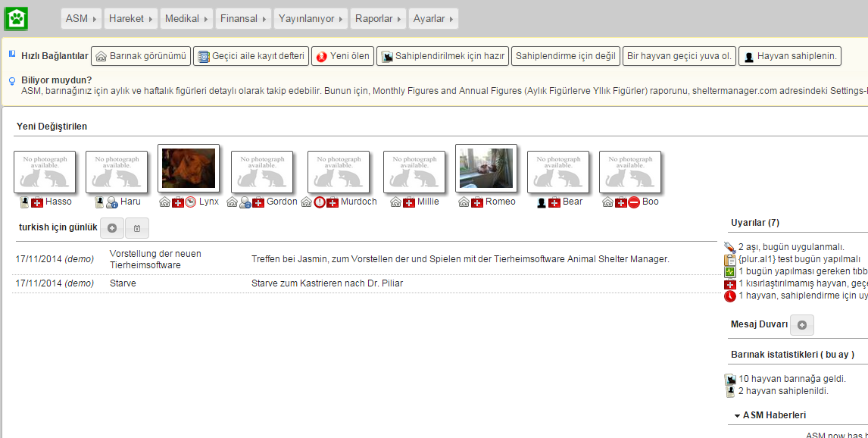
Task: Click Starve zum Kastrieren nach Dr. Piliar
Action: tap(327, 283)
